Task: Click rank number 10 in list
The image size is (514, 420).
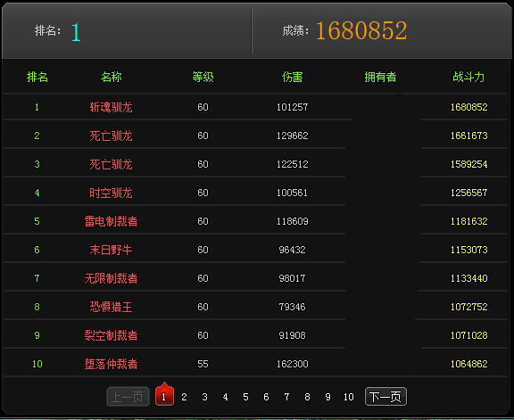Action: point(37,364)
